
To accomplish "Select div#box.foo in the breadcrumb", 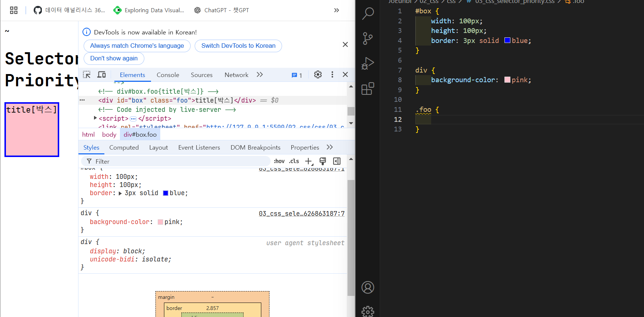I will (x=140, y=135).
